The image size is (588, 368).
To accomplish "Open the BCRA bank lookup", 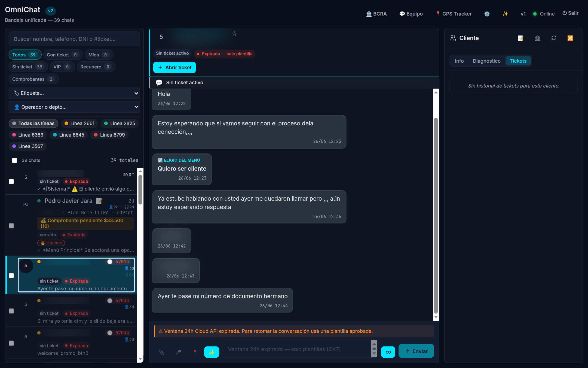I will click(x=376, y=14).
